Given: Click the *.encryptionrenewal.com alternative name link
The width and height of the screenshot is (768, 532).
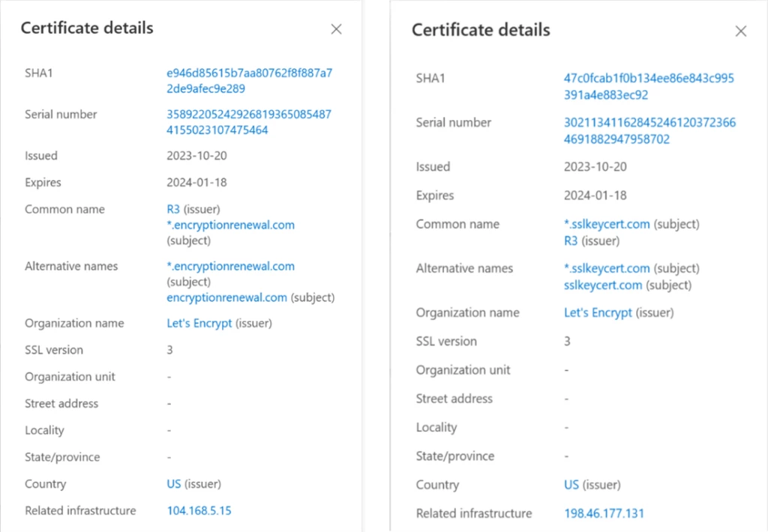Looking at the screenshot, I should click(230, 266).
